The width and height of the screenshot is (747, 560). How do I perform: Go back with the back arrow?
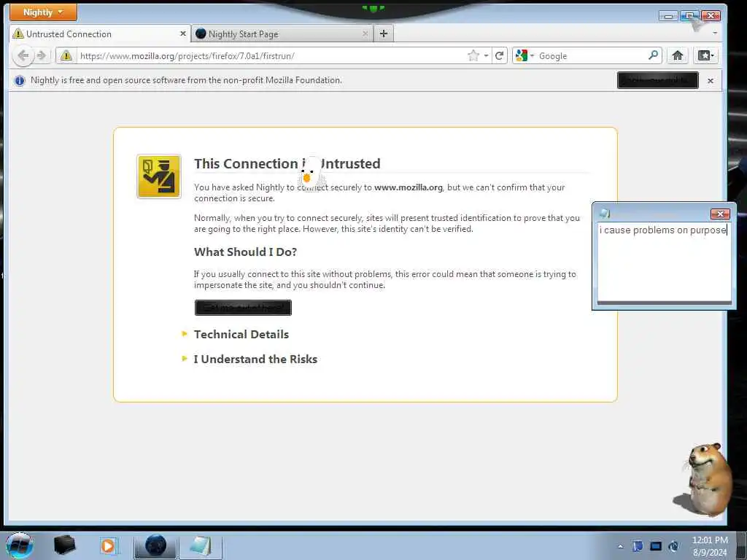click(23, 55)
